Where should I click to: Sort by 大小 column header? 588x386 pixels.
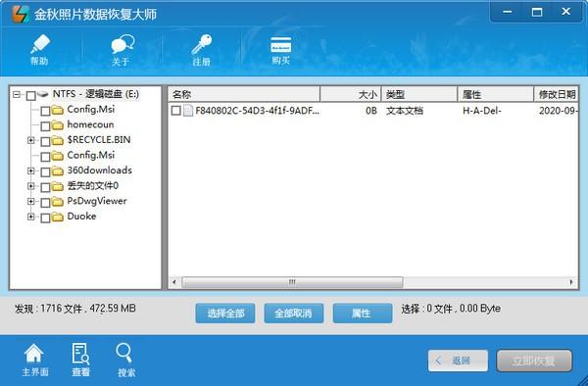[351, 94]
